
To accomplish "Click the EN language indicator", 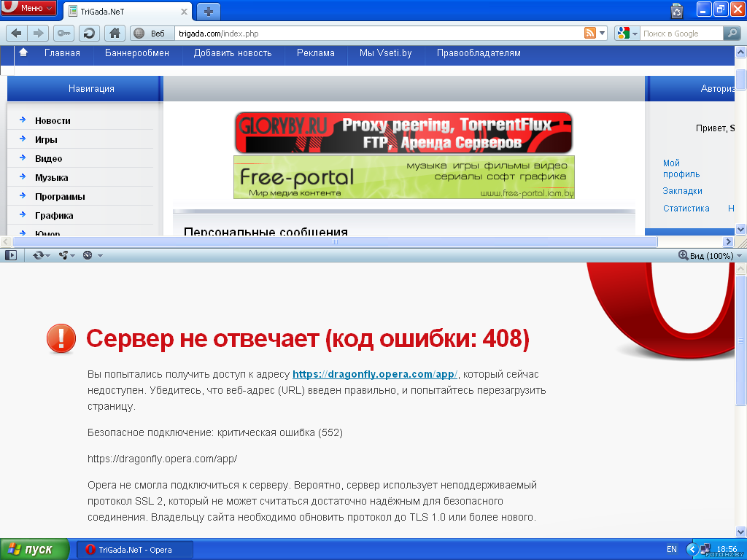I will tap(672, 549).
